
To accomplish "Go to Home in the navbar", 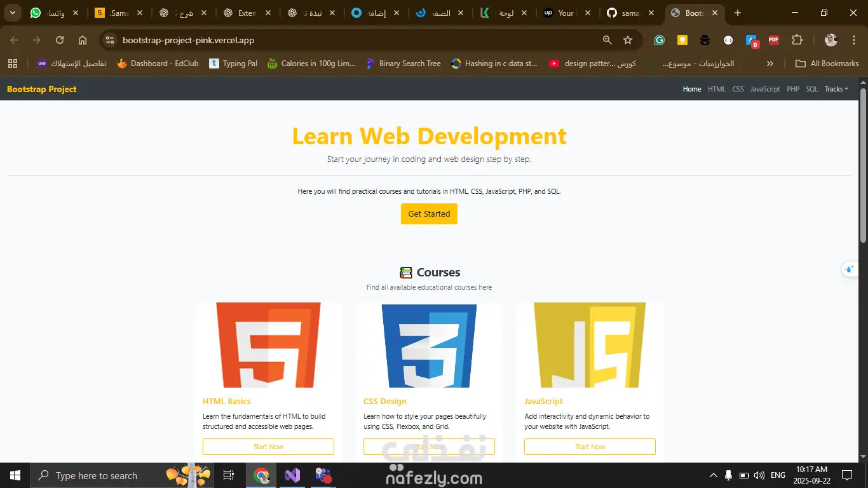I will click(692, 89).
